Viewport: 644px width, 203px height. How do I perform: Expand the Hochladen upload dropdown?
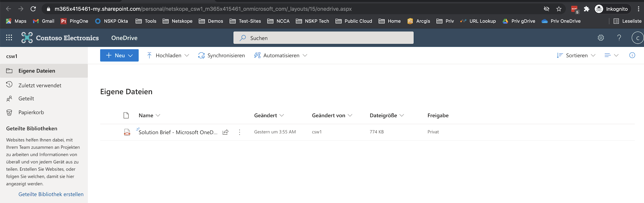(x=168, y=55)
